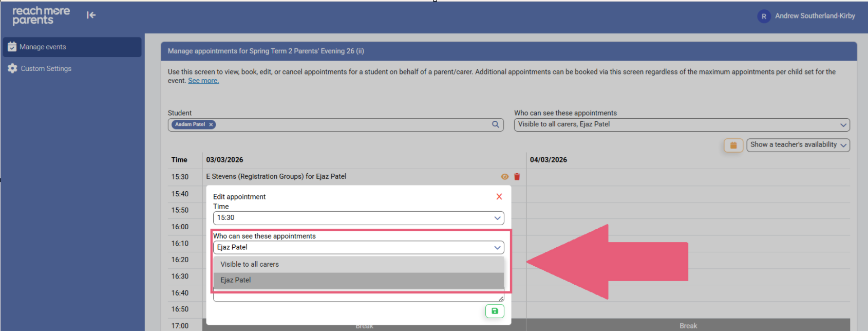868x331 pixels.
Task: Open the top Who can see appointments dropdown
Action: pyautogui.click(x=682, y=124)
